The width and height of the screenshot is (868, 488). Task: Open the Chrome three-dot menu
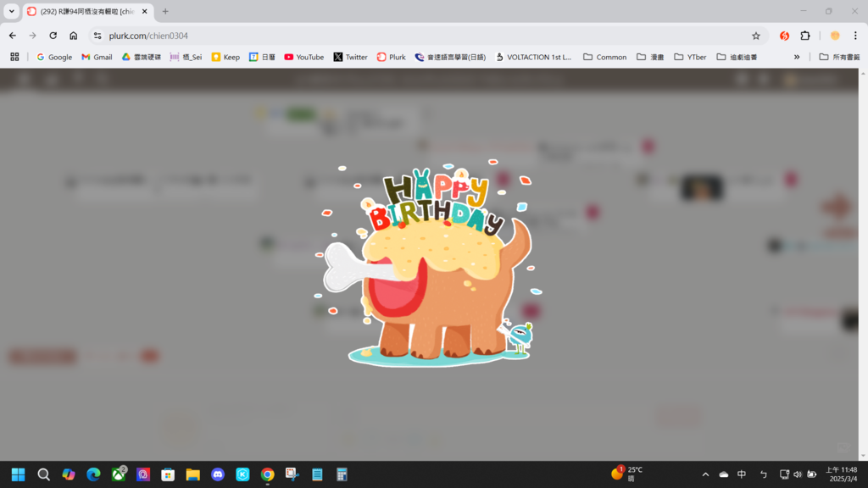click(x=855, y=36)
